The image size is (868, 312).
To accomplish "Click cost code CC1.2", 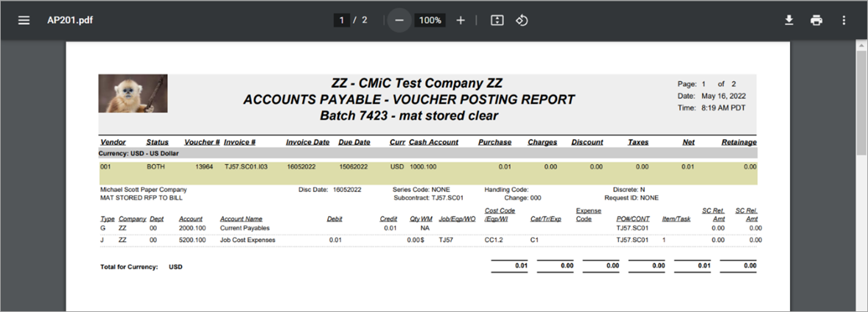I will [494, 240].
